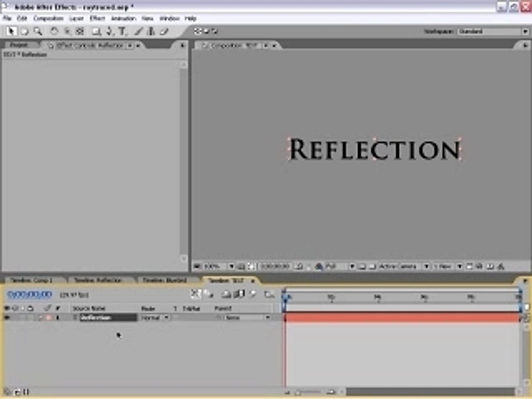Select the Reflection layer name

tap(96, 318)
